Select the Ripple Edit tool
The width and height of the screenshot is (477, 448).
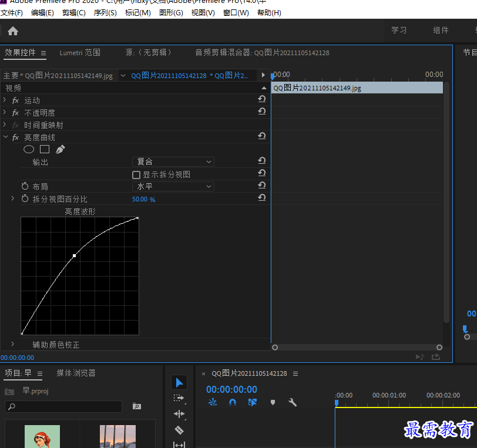pyautogui.click(x=179, y=414)
